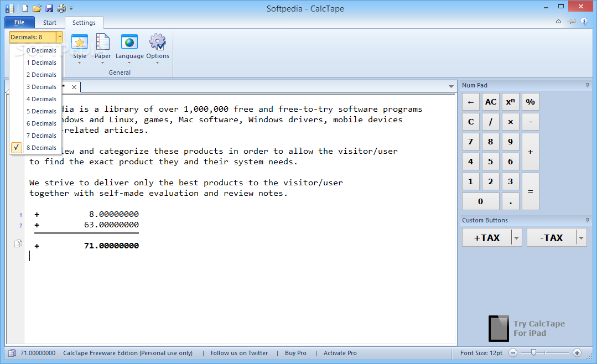Viewport: 597px width, 364px height.
Task: Click the tall plus key on Num Pad
Action: pos(531,152)
